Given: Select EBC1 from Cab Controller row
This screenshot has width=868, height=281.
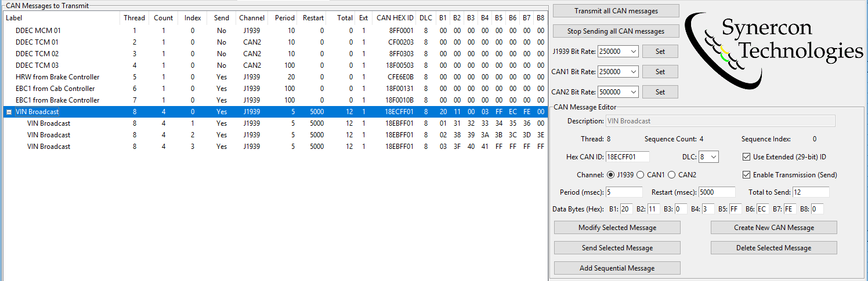Looking at the screenshot, I should coord(275,89).
